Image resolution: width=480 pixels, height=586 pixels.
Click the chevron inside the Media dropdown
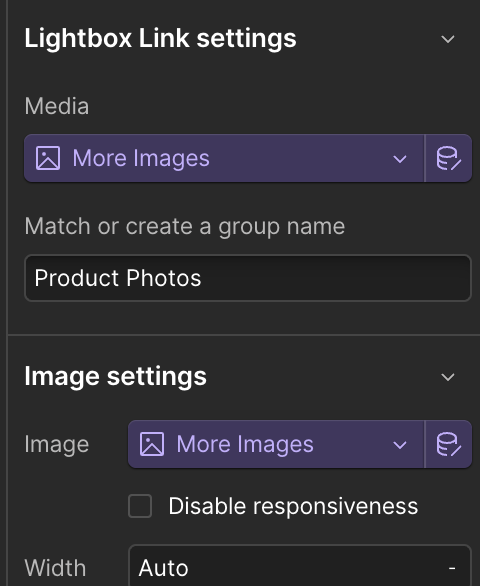400,159
